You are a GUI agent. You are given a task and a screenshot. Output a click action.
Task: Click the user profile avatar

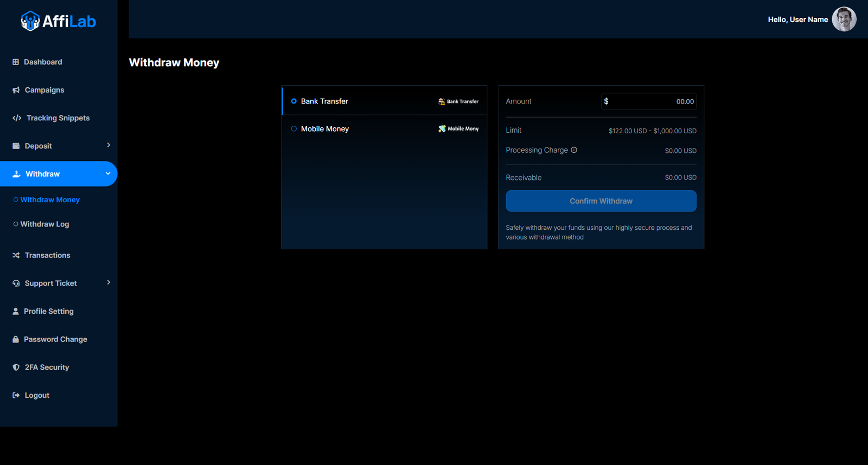(x=844, y=20)
